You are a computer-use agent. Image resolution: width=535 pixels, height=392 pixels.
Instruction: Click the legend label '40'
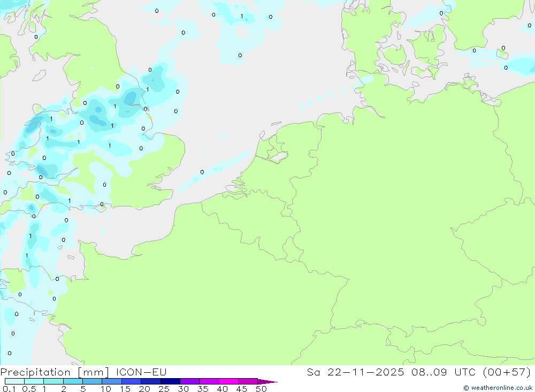(222, 389)
